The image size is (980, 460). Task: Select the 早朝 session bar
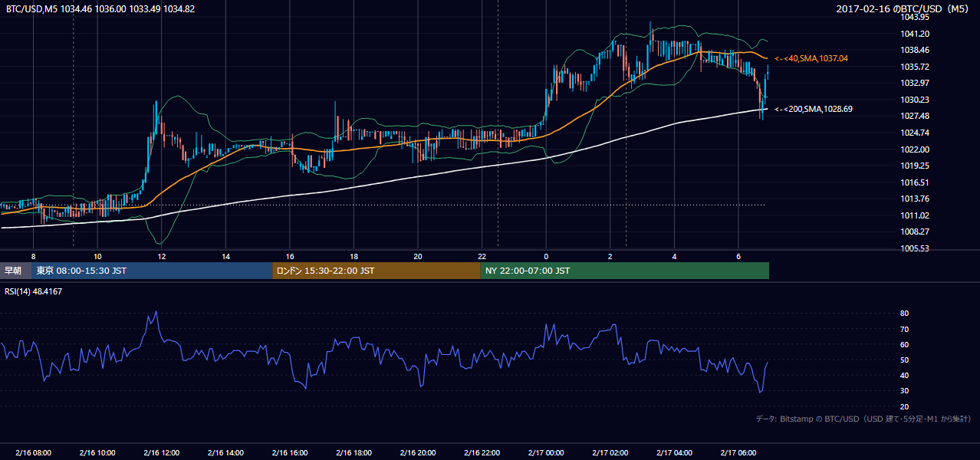16,271
